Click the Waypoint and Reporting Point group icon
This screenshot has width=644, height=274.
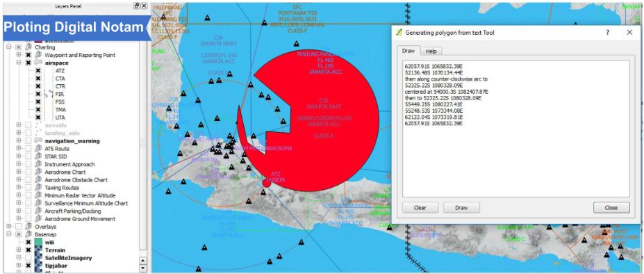(x=38, y=55)
